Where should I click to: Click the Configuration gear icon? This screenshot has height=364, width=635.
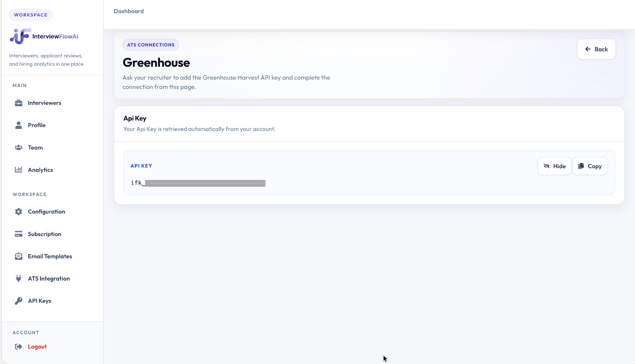(19, 212)
